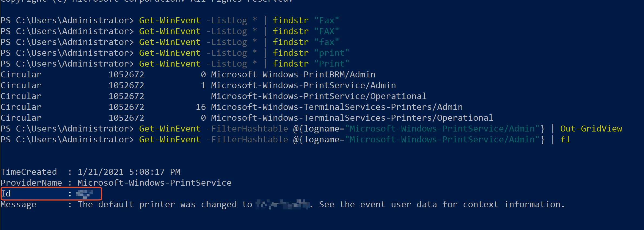Select the Microsoft-Windows-PrintBRM/Admin log line
This screenshot has width=644, height=230.
(x=188, y=74)
